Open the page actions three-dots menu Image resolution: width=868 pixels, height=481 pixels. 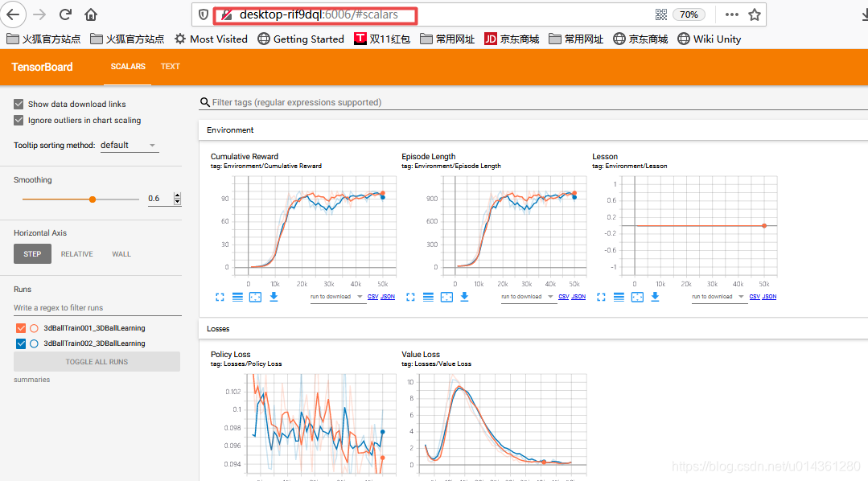coord(732,14)
